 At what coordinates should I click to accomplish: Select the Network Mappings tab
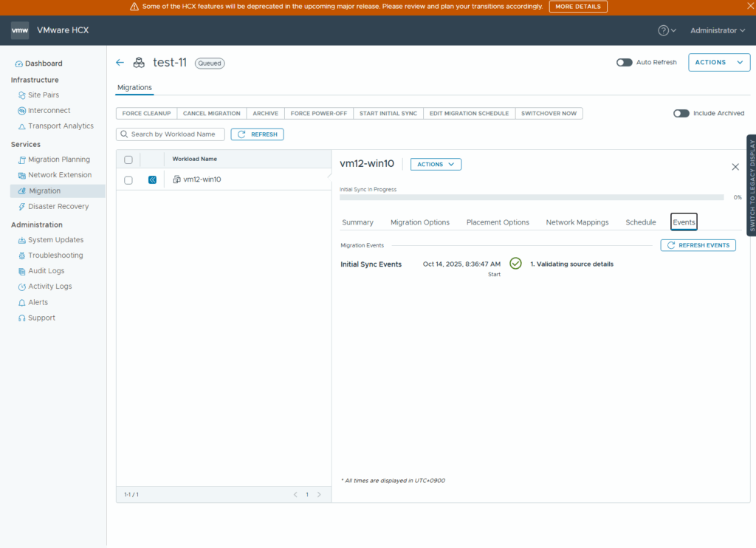[577, 222]
